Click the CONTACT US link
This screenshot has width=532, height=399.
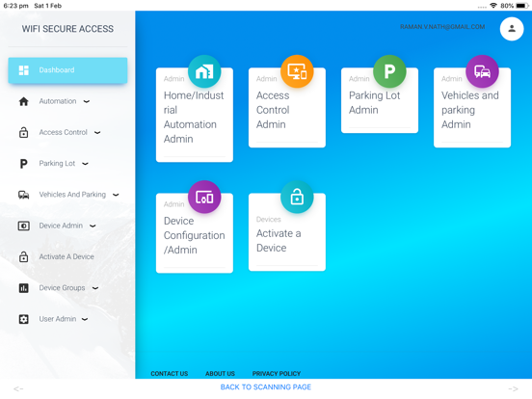coord(170,374)
